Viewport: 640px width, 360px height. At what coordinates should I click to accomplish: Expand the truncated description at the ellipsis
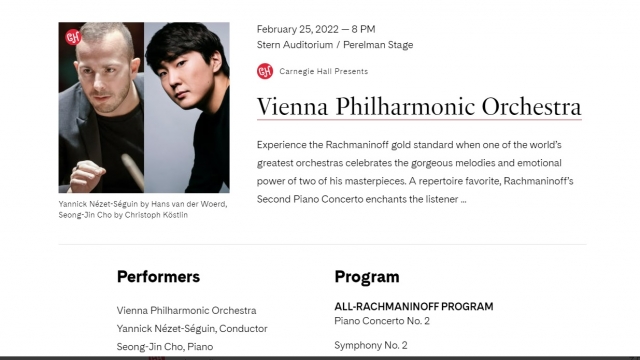coord(463,200)
